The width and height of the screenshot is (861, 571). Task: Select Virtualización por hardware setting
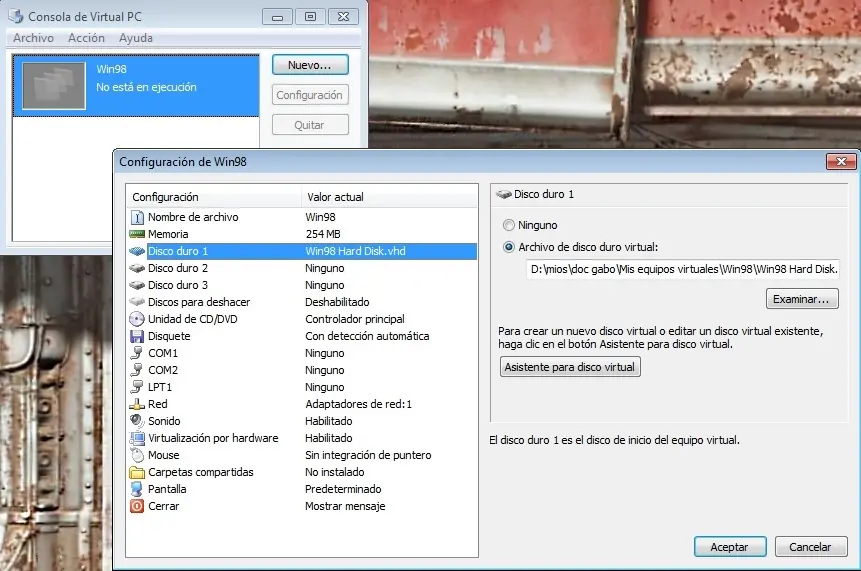point(302,438)
